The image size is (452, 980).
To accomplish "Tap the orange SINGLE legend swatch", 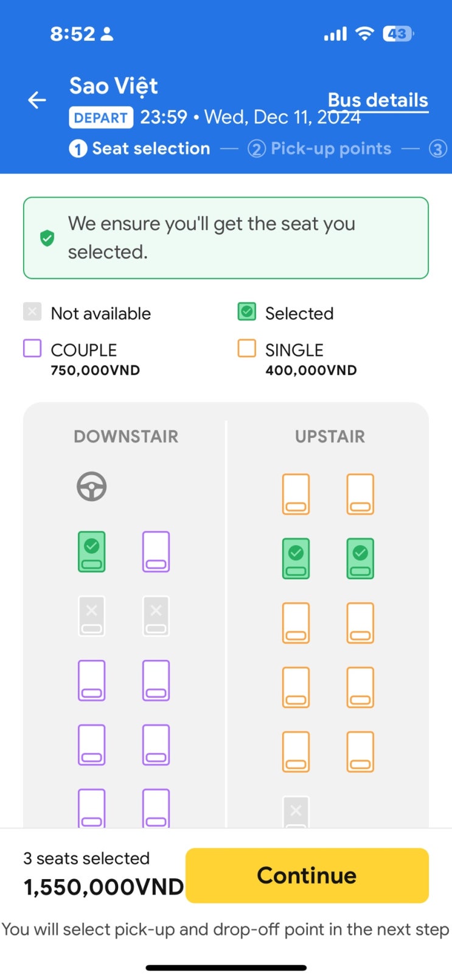I will tap(246, 349).
